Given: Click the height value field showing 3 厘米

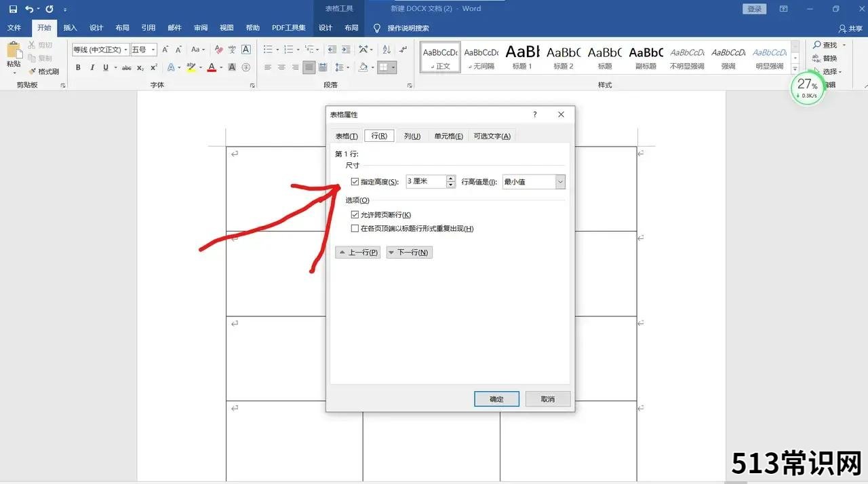Looking at the screenshot, I should pyautogui.click(x=426, y=182).
